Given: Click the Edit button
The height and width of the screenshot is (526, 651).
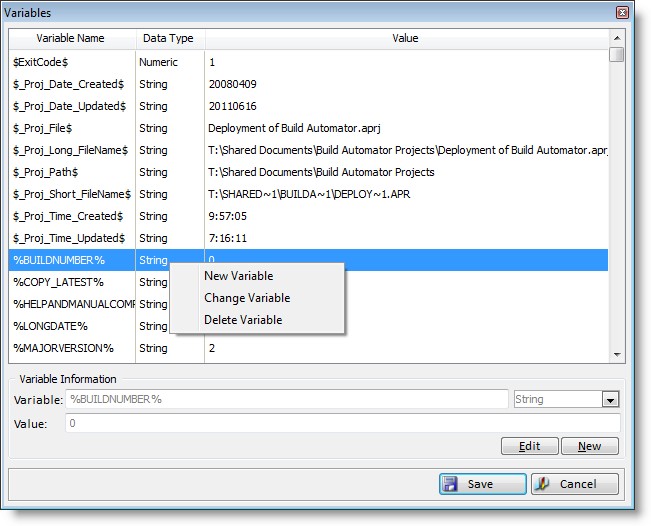Looking at the screenshot, I should point(529,446).
